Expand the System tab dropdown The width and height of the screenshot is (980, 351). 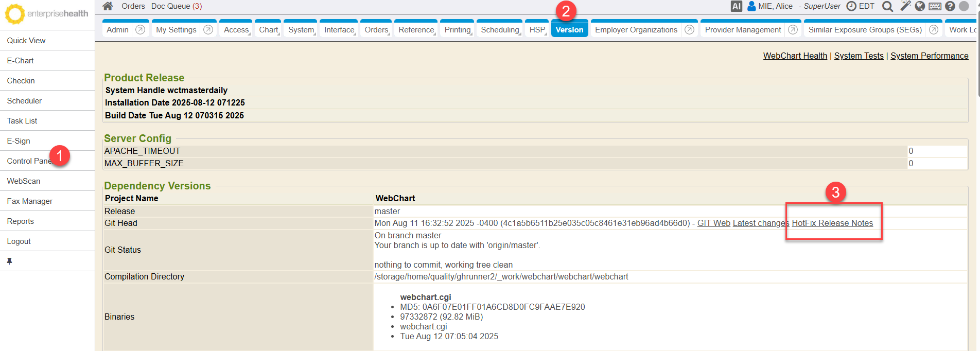click(301, 30)
